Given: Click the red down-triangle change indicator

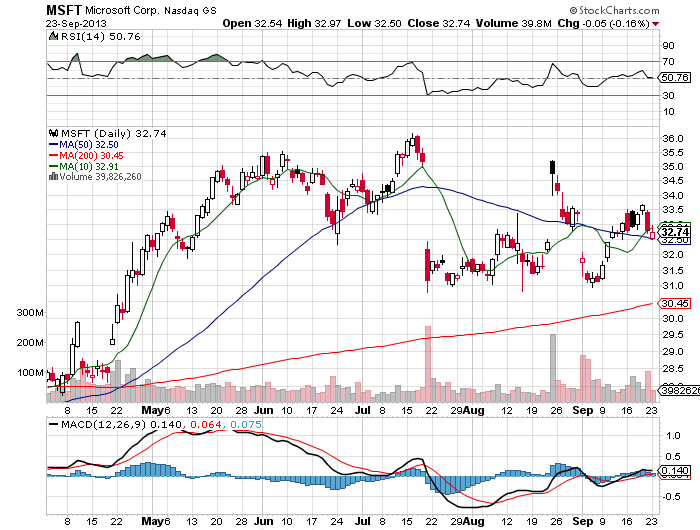Looking at the screenshot, I should click(655, 24).
